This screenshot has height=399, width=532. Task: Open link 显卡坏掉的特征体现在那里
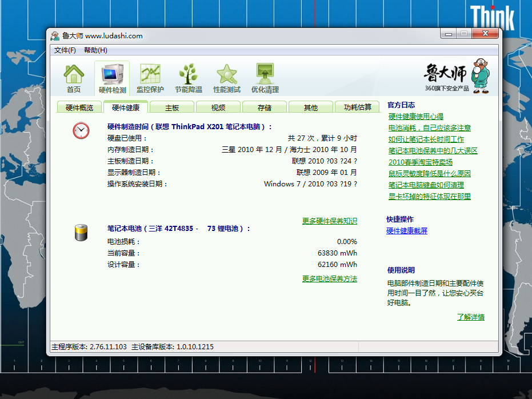tap(430, 197)
